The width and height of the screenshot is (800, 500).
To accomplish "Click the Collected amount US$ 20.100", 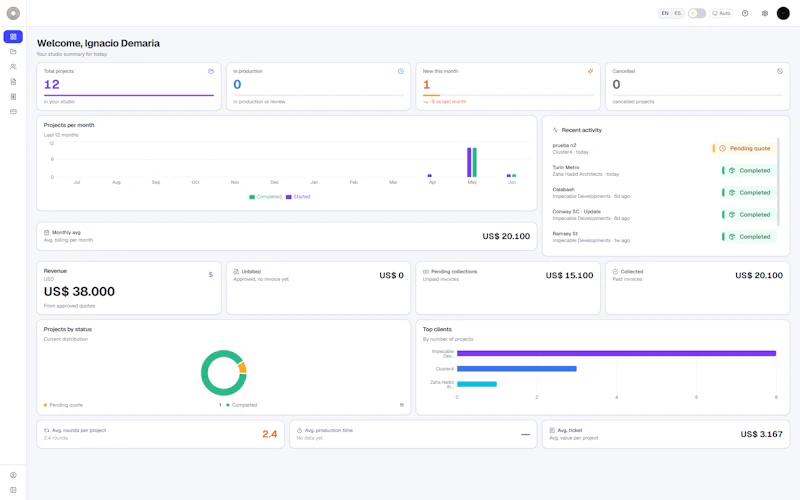I will (759, 276).
